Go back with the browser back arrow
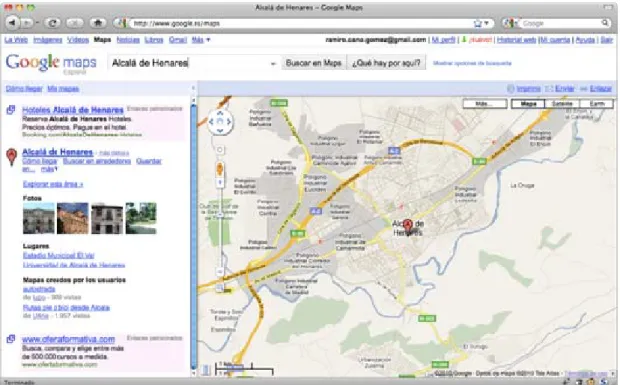 (12, 23)
